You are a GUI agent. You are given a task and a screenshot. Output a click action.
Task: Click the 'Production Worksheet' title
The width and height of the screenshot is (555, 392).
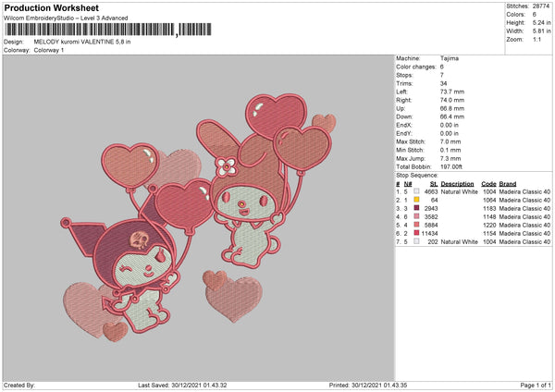51,7
